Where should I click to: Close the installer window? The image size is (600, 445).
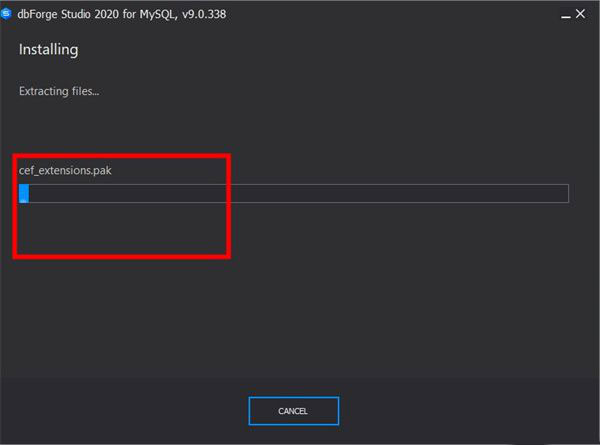click(580, 14)
